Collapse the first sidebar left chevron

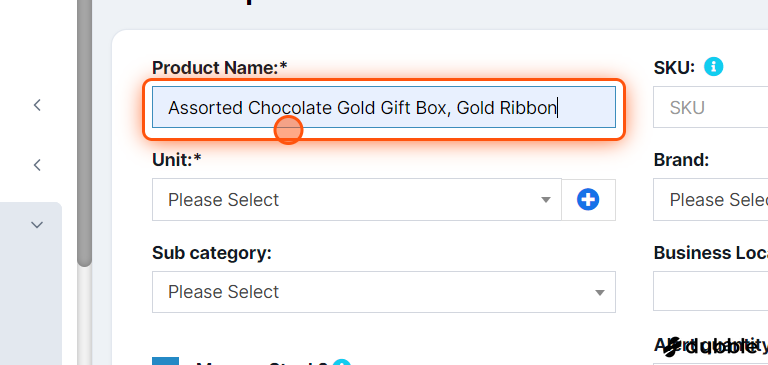(x=37, y=105)
